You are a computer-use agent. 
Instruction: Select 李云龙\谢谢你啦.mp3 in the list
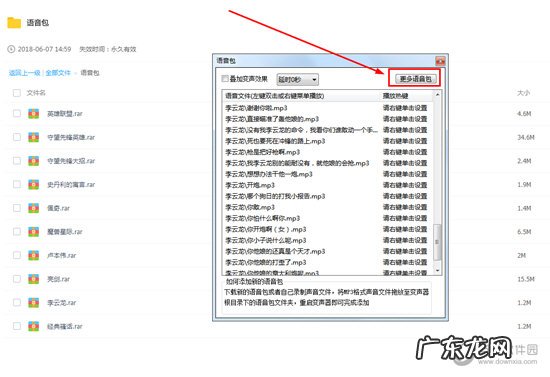click(256, 108)
